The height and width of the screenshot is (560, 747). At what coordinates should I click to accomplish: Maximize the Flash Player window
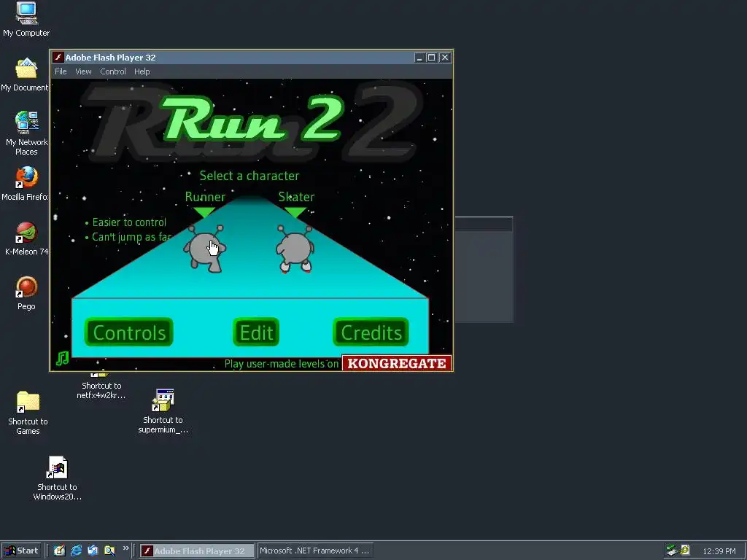432,58
